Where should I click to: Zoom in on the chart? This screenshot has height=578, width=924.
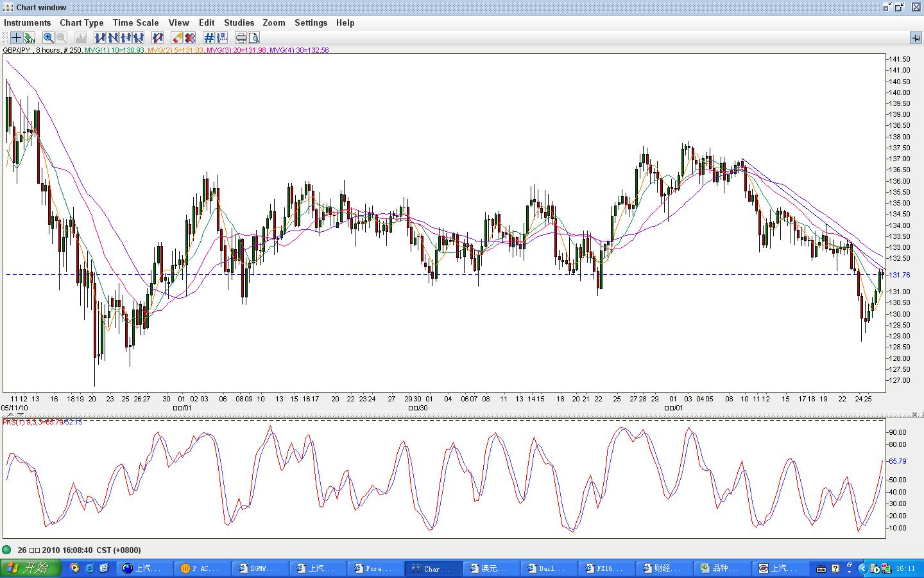[48, 38]
